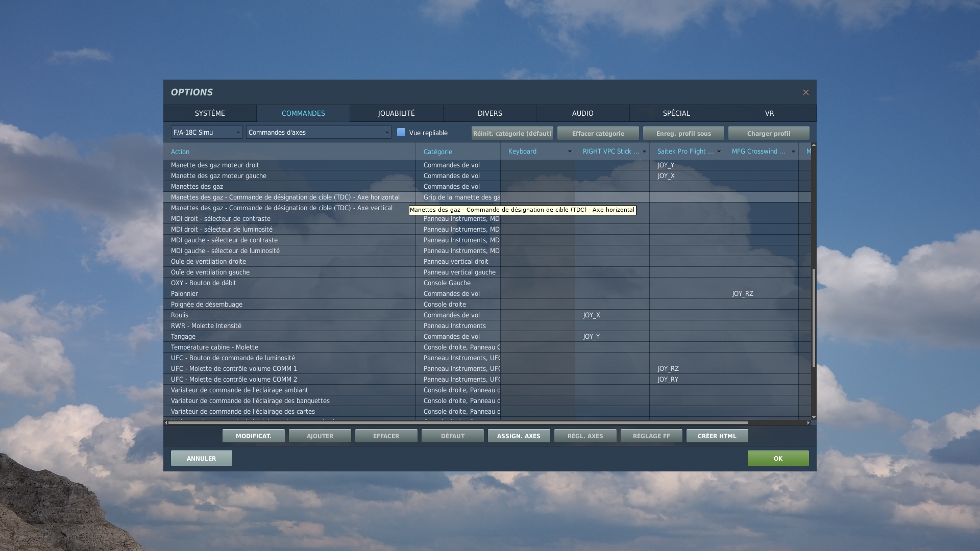
Task: Select Ouïe de ventilation droite row
Action: point(487,261)
